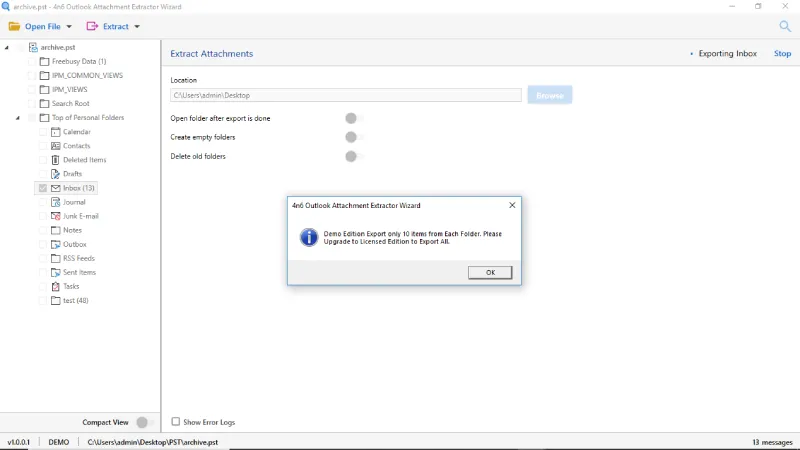Image resolution: width=800 pixels, height=450 pixels.
Task: Select the Tasks folder icon
Action: [56, 286]
